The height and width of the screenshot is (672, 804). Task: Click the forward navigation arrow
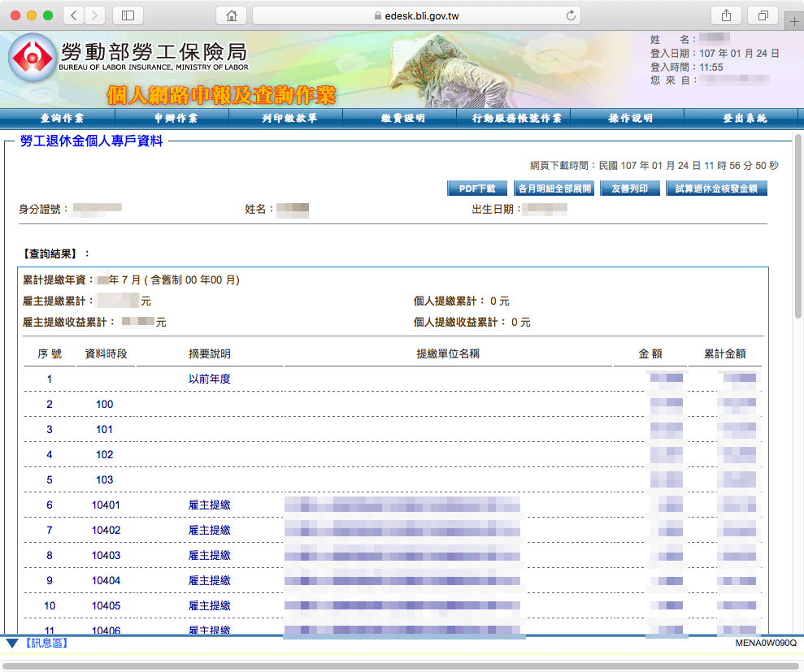coord(93,15)
